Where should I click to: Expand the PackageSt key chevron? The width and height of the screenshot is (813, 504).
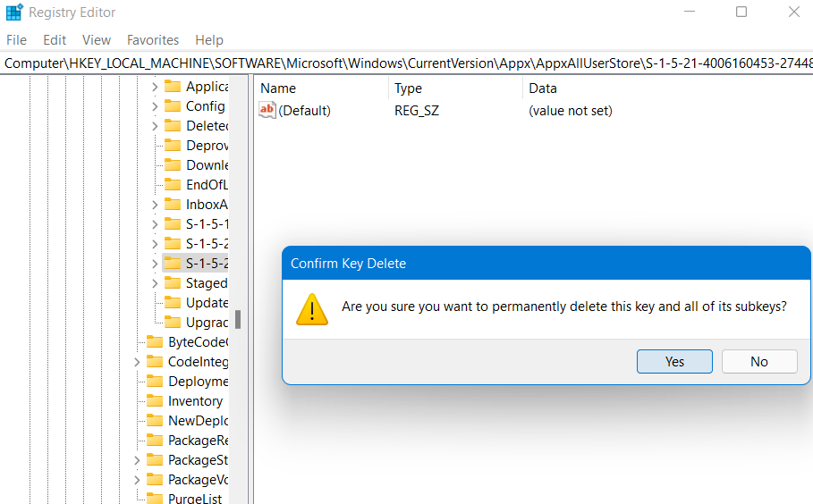(137, 460)
